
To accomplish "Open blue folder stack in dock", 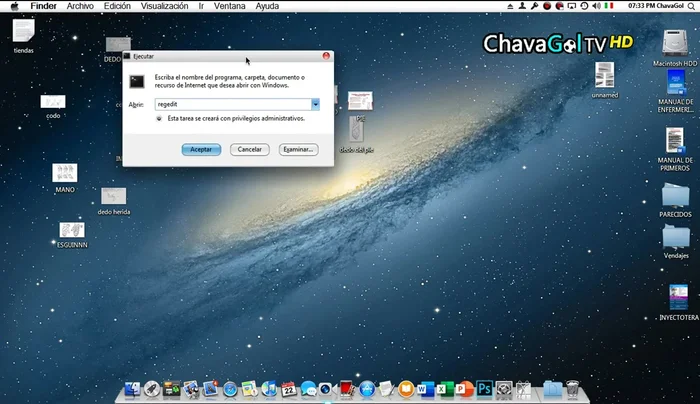I will (x=552, y=389).
